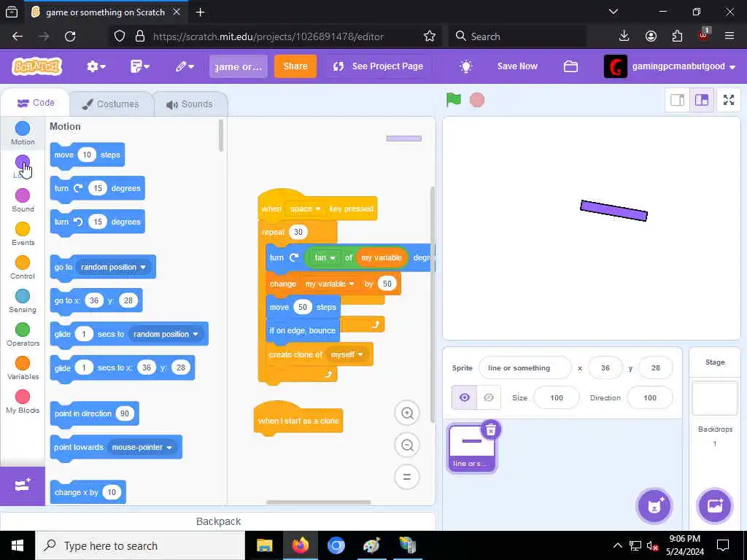Select the My Blocks category
The width and height of the screenshot is (747, 560).
[x=23, y=402]
